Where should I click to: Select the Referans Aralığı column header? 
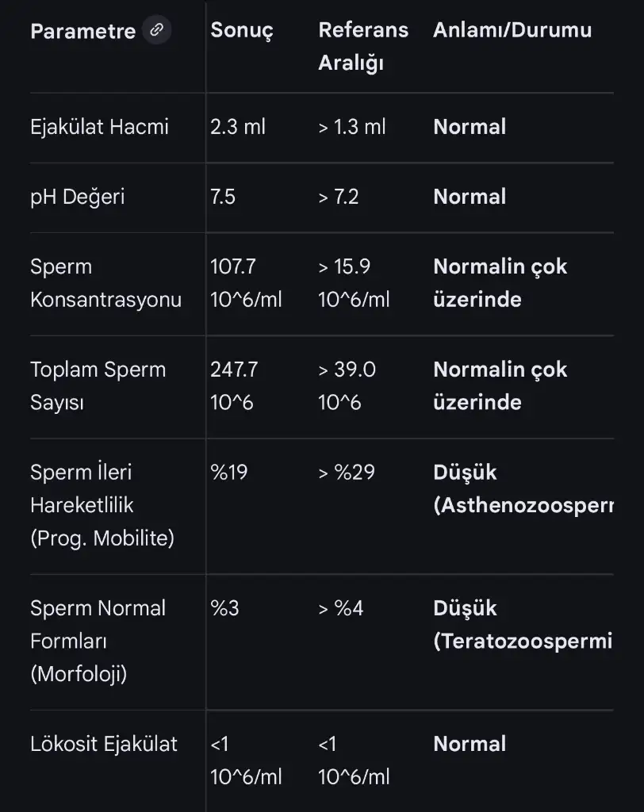click(363, 47)
